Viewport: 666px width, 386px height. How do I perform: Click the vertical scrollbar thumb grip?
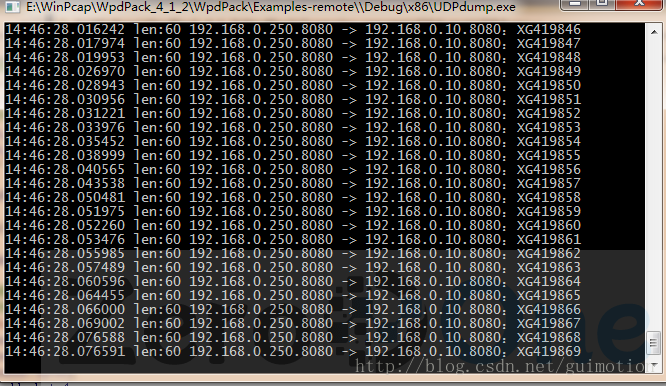click(x=653, y=343)
